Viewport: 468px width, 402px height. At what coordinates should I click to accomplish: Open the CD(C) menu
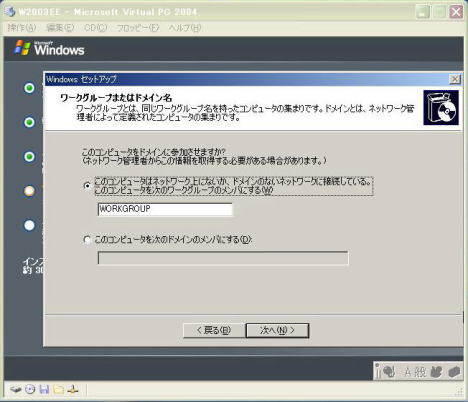point(95,28)
